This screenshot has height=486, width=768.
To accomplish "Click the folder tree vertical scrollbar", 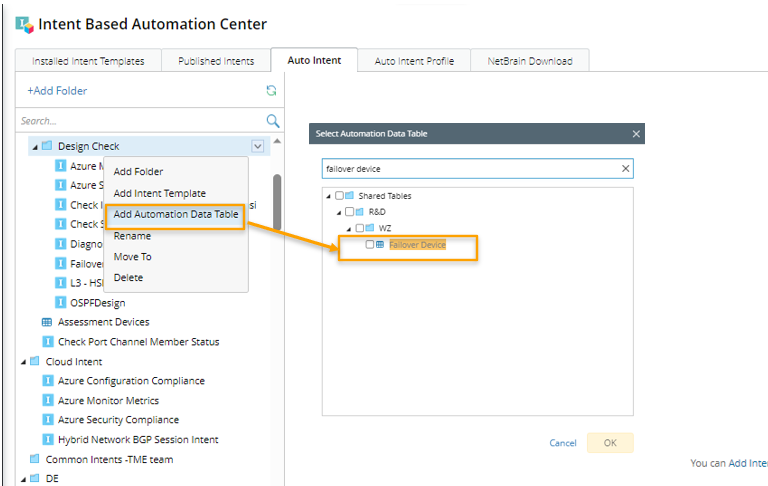I will (x=277, y=200).
